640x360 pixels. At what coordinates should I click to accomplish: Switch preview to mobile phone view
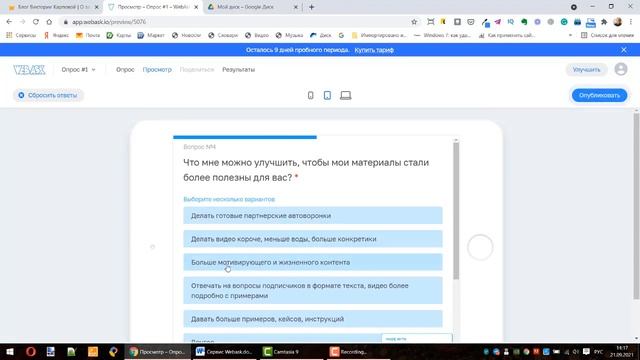click(311, 95)
